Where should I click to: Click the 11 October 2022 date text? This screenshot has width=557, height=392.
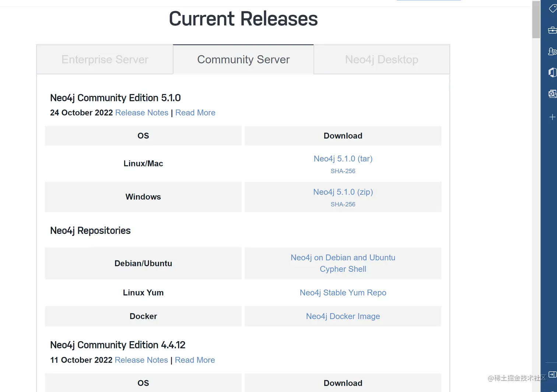click(x=81, y=360)
